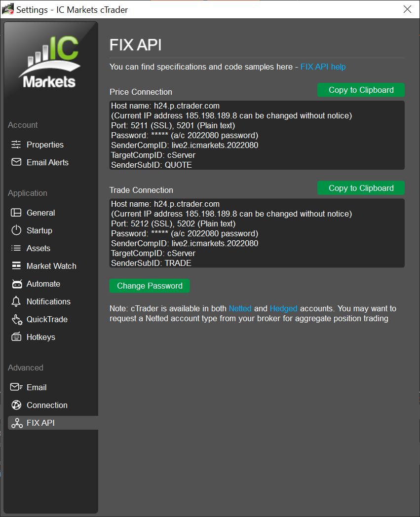Click the Change Password button
Screen dimensions: 420x517
tap(150, 286)
